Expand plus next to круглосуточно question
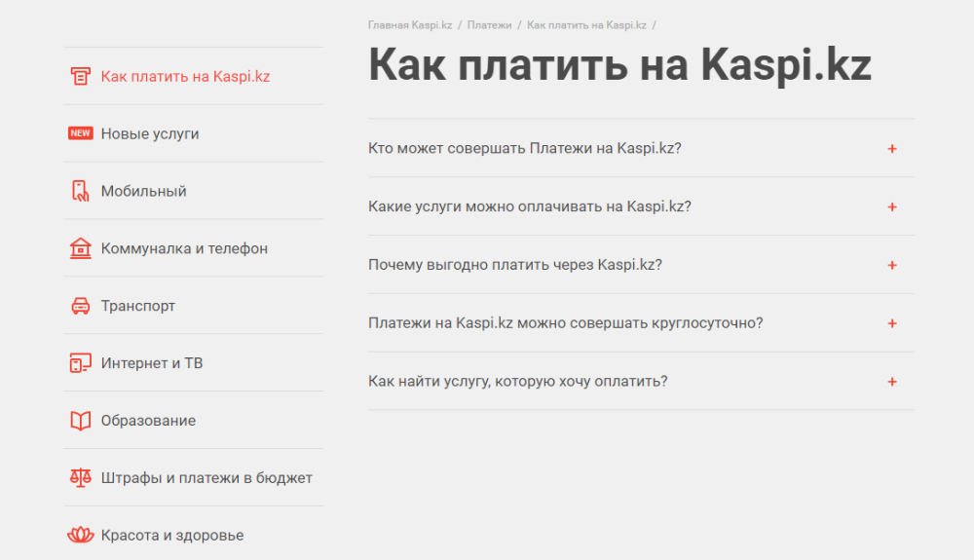Viewport: 974px width, 560px height. coord(892,323)
